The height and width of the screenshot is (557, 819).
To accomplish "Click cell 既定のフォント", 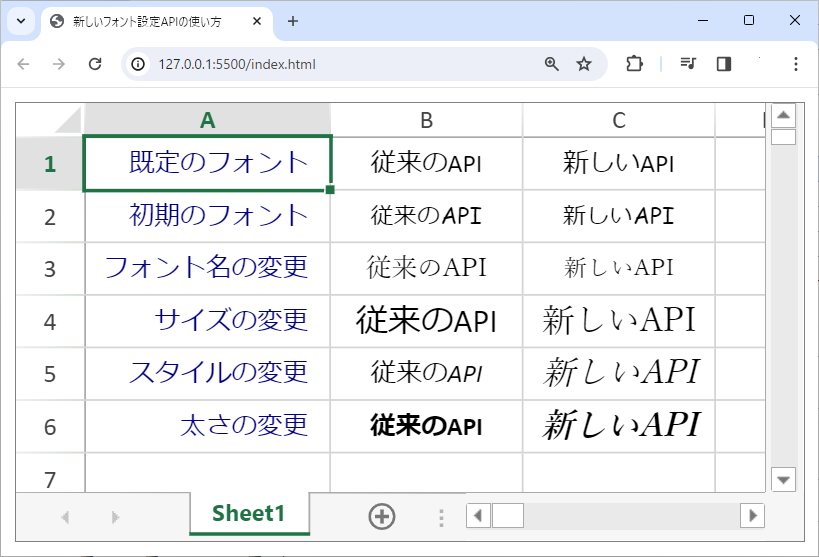I will (207, 164).
